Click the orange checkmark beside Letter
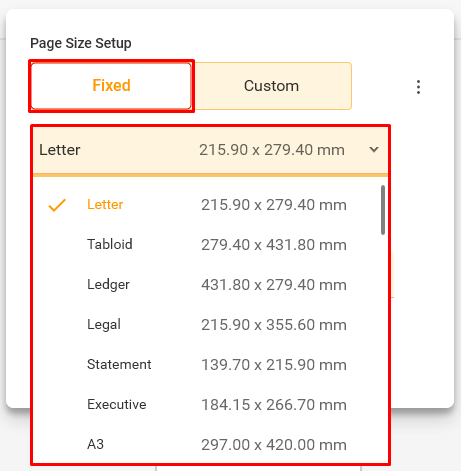461x471 pixels. pos(57,205)
